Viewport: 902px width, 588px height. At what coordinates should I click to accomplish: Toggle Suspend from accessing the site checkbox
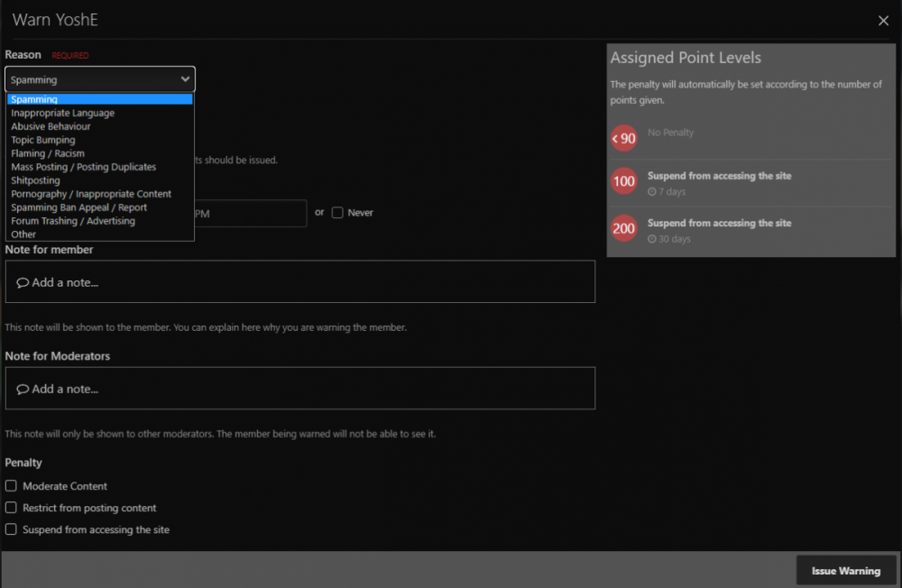(x=11, y=529)
